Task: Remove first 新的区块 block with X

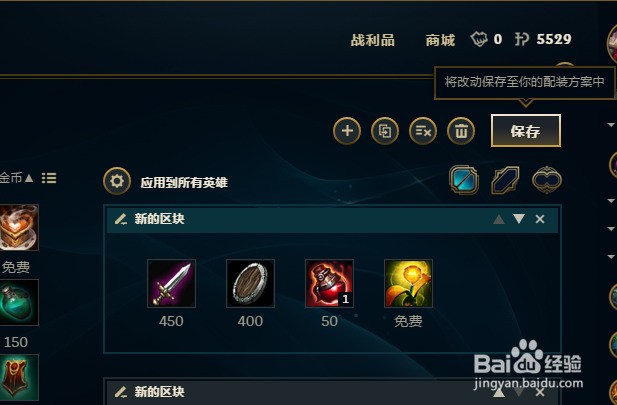Action: (540, 219)
